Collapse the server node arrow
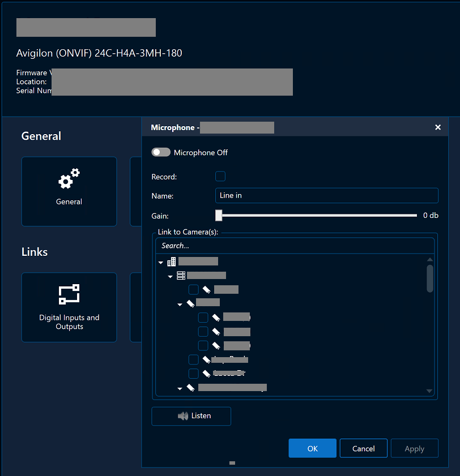 [170, 276]
